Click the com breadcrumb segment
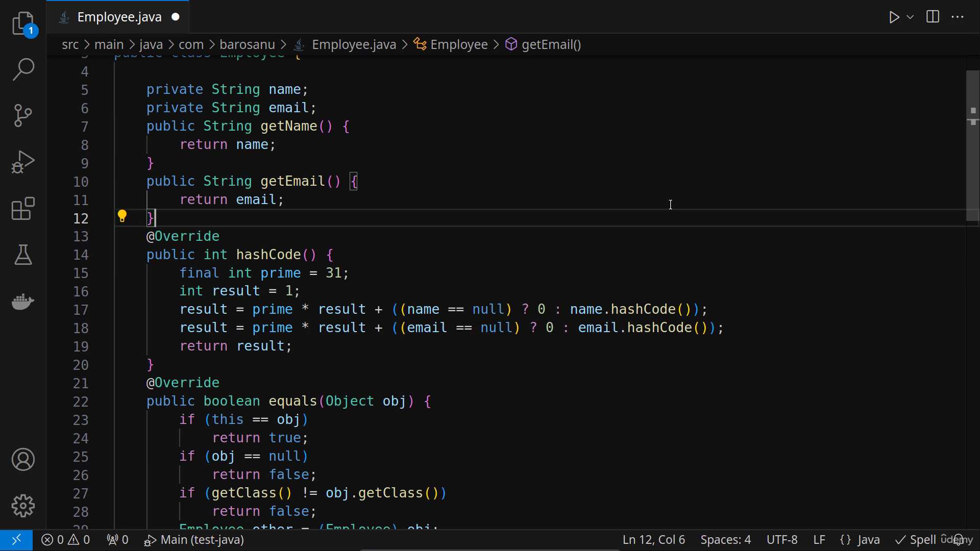The height and width of the screenshot is (551, 980). 191,44
